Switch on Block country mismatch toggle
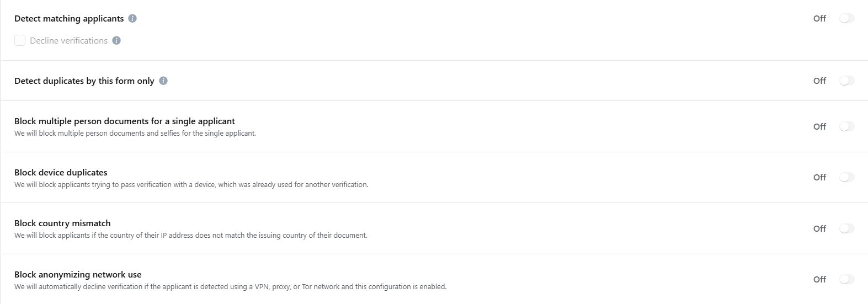The image size is (868, 304). (x=846, y=228)
